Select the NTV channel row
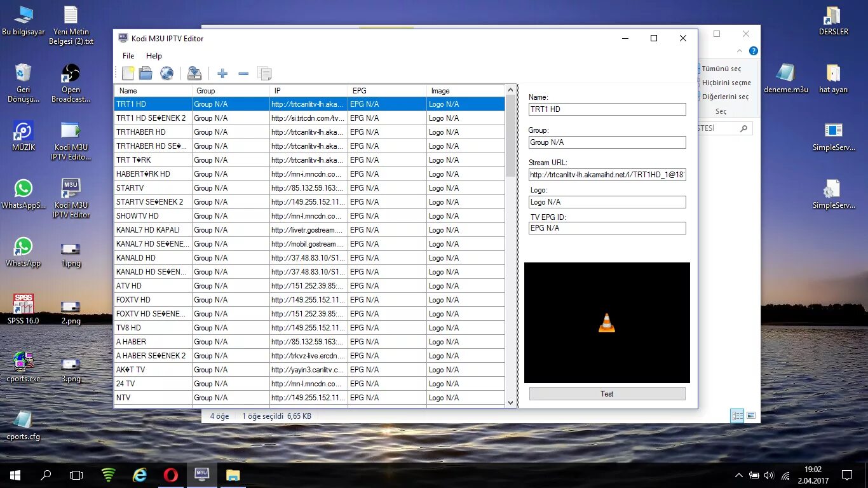The height and width of the screenshot is (488, 868). [309, 398]
